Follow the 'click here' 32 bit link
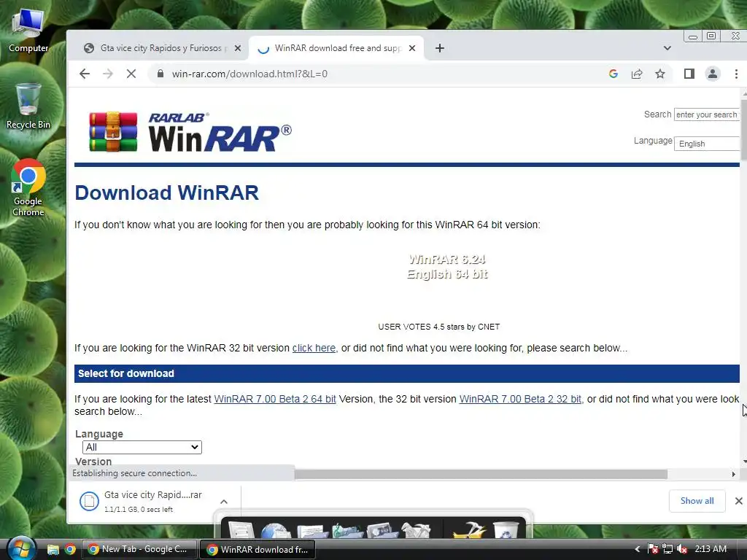This screenshot has width=747, height=560. coord(314,348)
